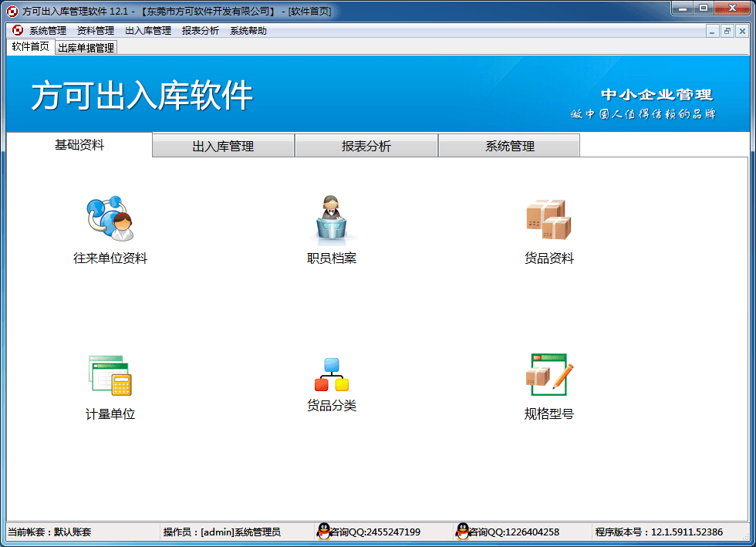Open the 货品资料 boxes icon

(x=548, y=219)
